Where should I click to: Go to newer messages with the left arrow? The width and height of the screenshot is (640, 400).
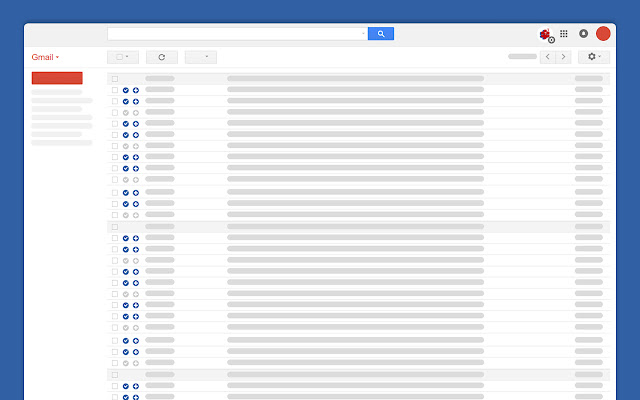pyautogui.click(x=548, y=57)
